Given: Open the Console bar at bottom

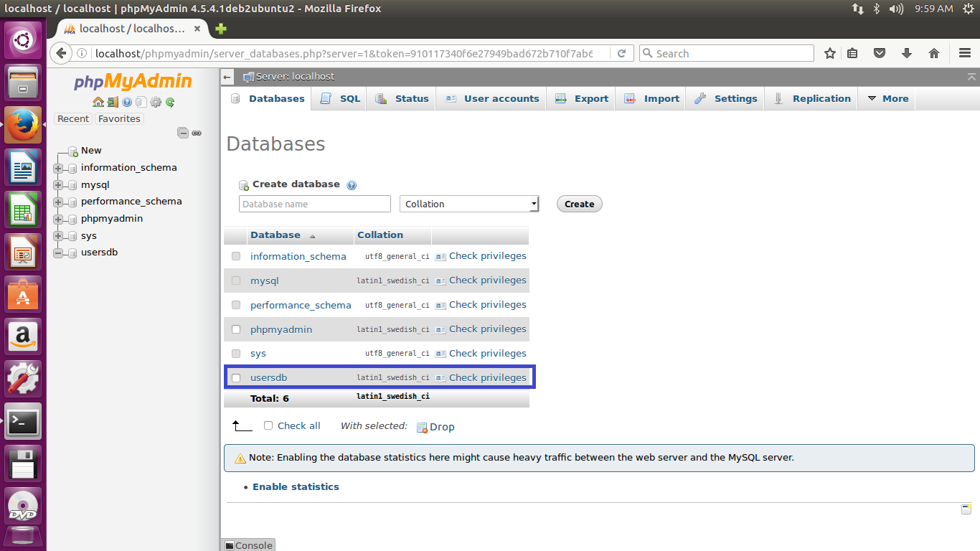Looking at the screenshot, I should coord(248,545).
